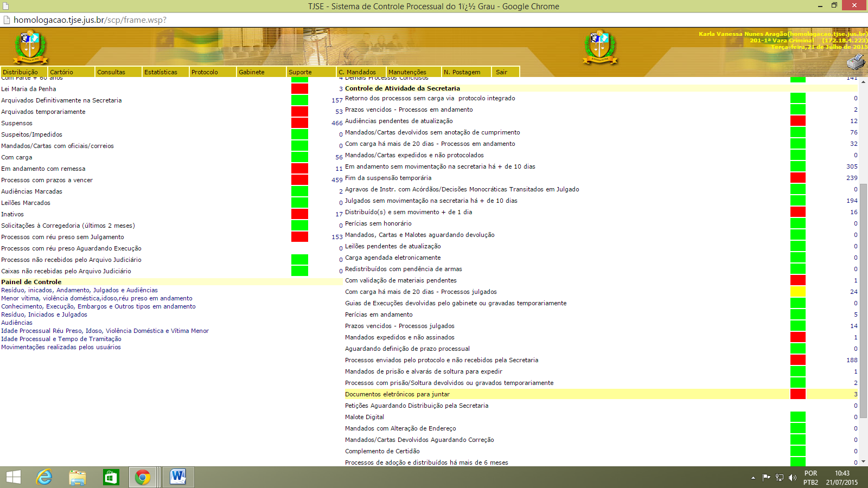868x488 pixels.
Task: Click the Audiências link in Painel de Controle
Action: pos(17,323)
